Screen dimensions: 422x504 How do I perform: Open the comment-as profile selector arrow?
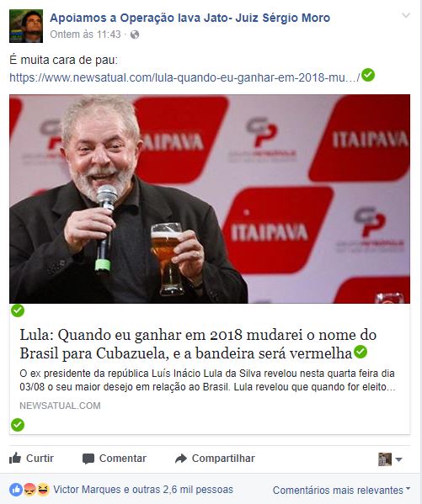398,459
